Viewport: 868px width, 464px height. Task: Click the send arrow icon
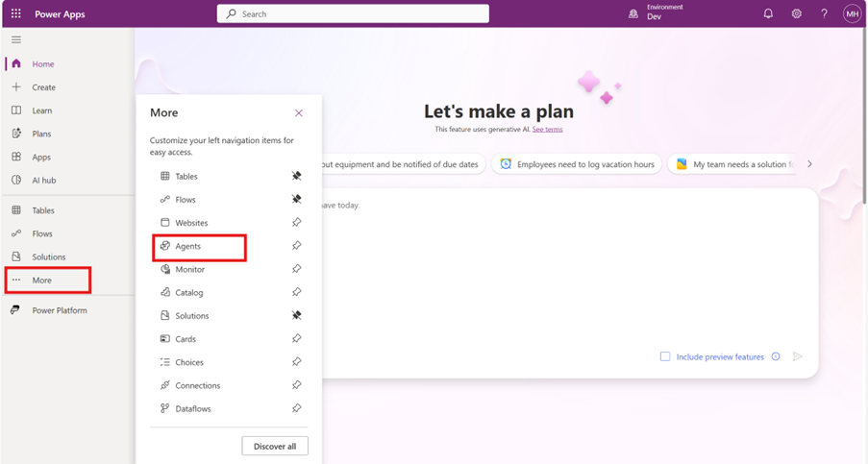click(797, 356)
